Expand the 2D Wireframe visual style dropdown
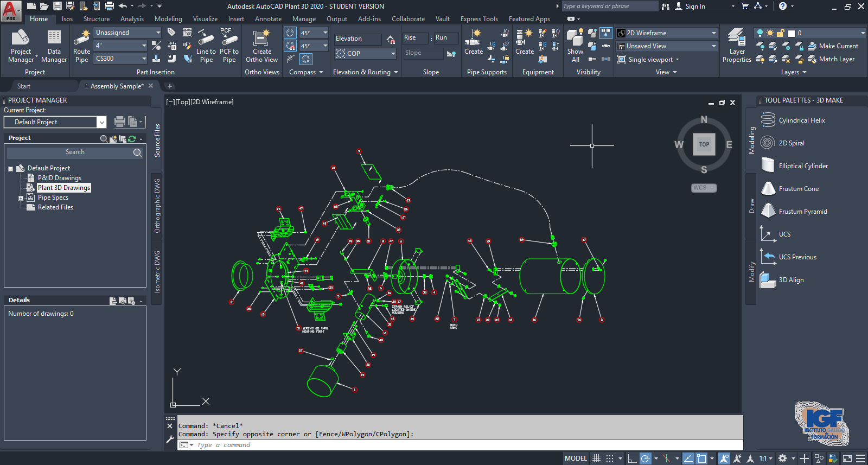 (x=713, y=33)
